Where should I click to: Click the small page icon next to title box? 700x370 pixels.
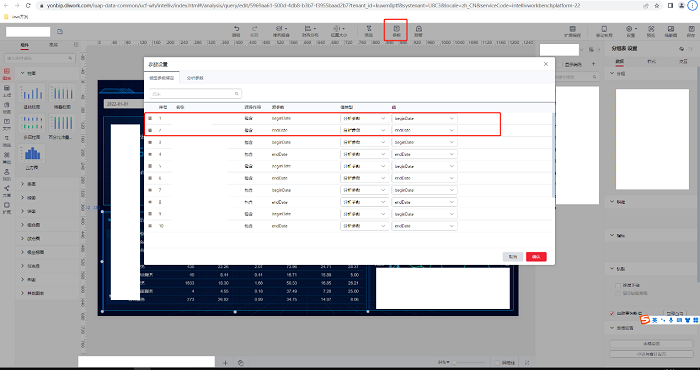coord(60,32)
